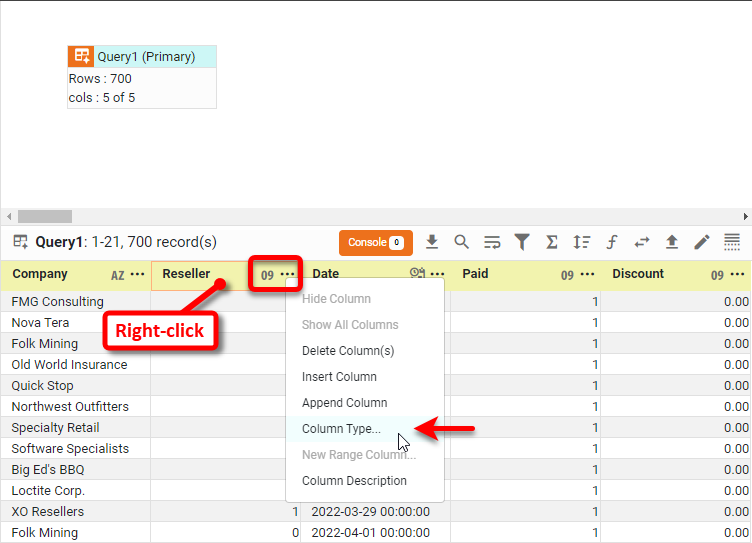Click the sort rows icon

(582, 242)
